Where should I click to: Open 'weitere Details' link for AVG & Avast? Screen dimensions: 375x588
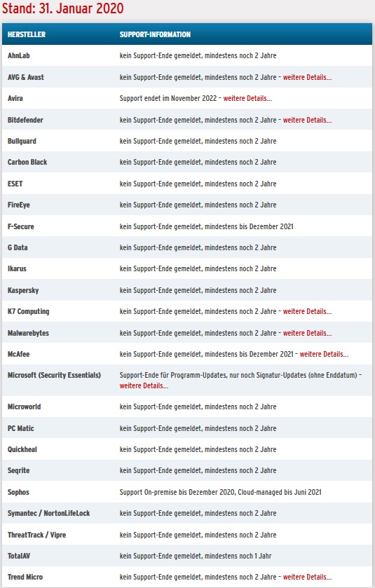pyautogui.click(x=307, y=77)
